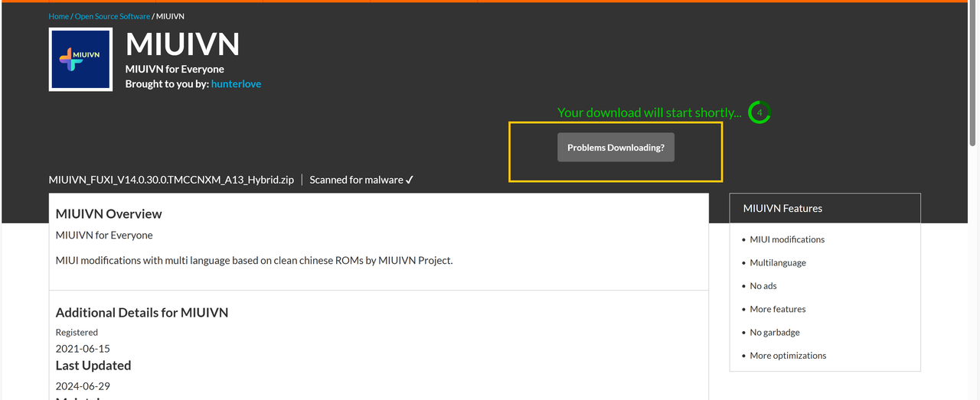Select No ads feature item
The height and width of the screenshot is (400, 980).
[763, 286]
